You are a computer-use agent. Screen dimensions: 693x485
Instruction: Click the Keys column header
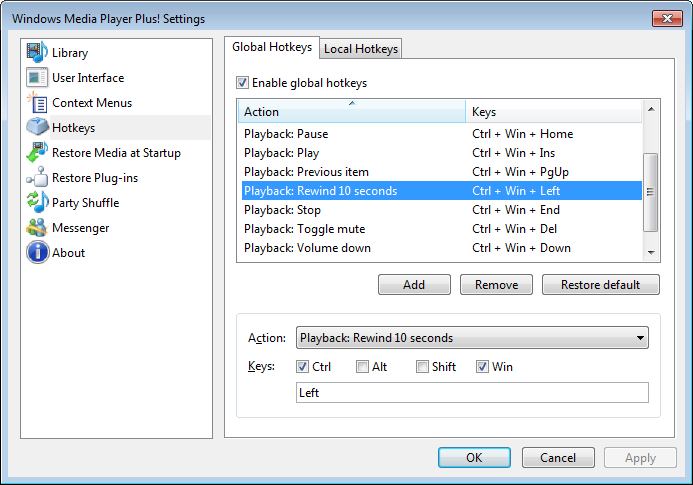tap(553, 111)
